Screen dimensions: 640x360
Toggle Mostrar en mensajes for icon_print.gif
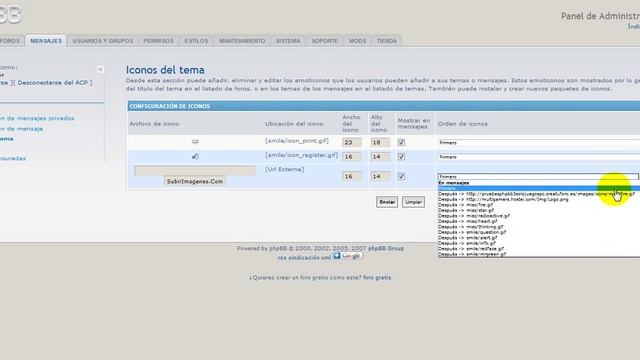pos(401,142)
